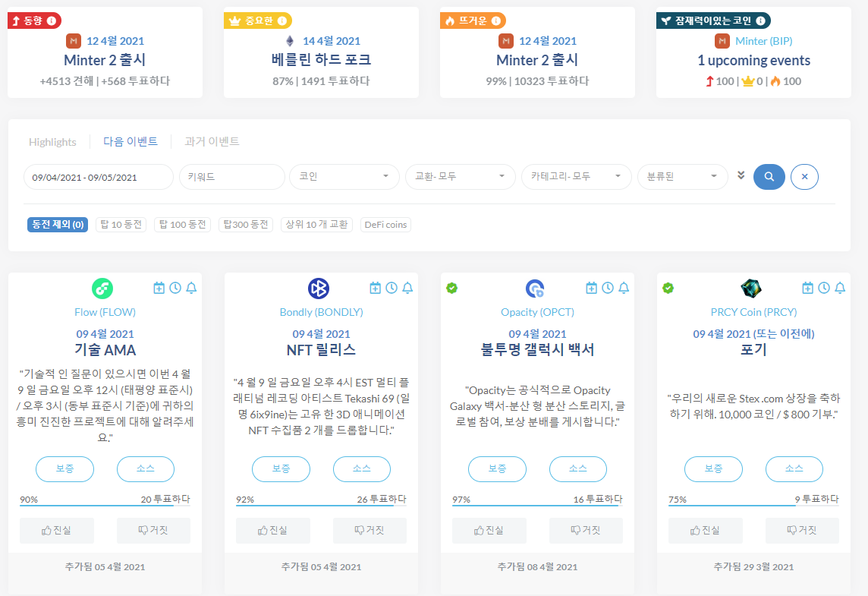Open the 코인 dropdown
This screenshot has width=868, height=596.
click(344, 177)
